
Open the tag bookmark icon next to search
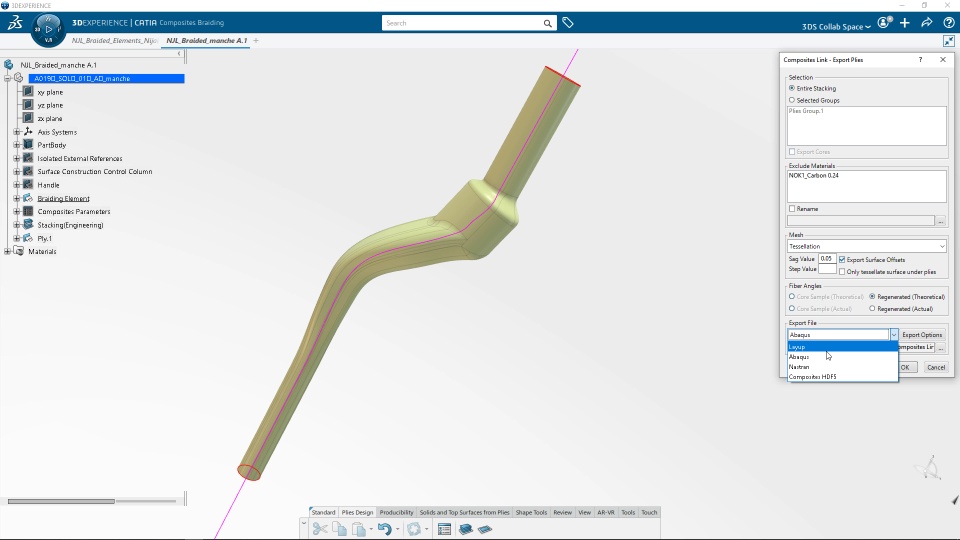point(568,23)
